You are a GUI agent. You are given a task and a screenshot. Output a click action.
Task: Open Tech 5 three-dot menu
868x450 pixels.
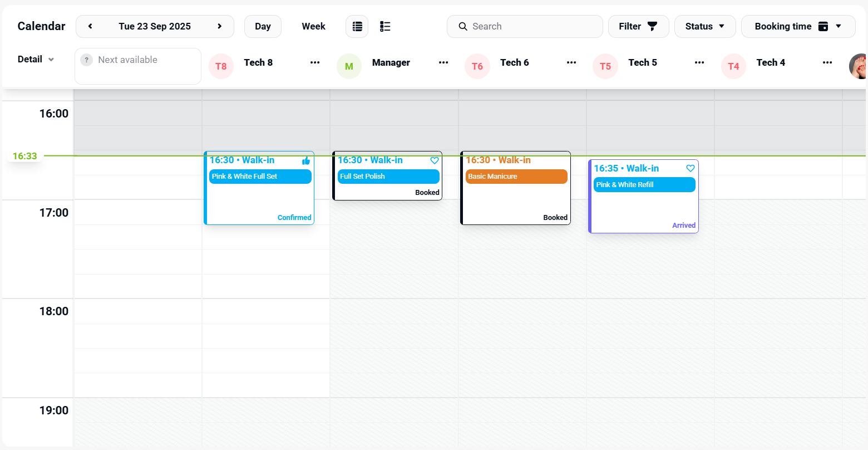[699, 62]
